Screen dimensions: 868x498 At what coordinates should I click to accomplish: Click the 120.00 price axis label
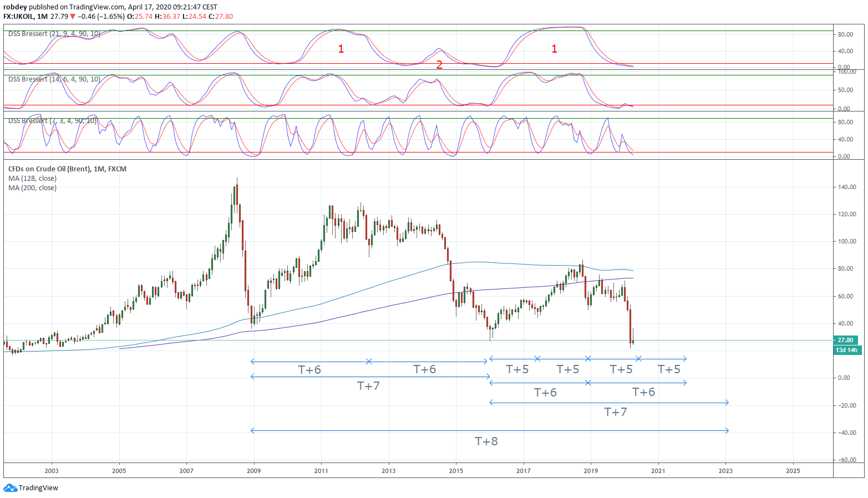847,214
